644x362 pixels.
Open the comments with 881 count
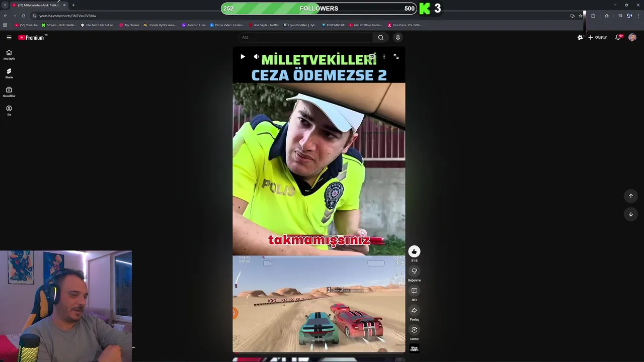pyautogui.click(x=414, y=291)
